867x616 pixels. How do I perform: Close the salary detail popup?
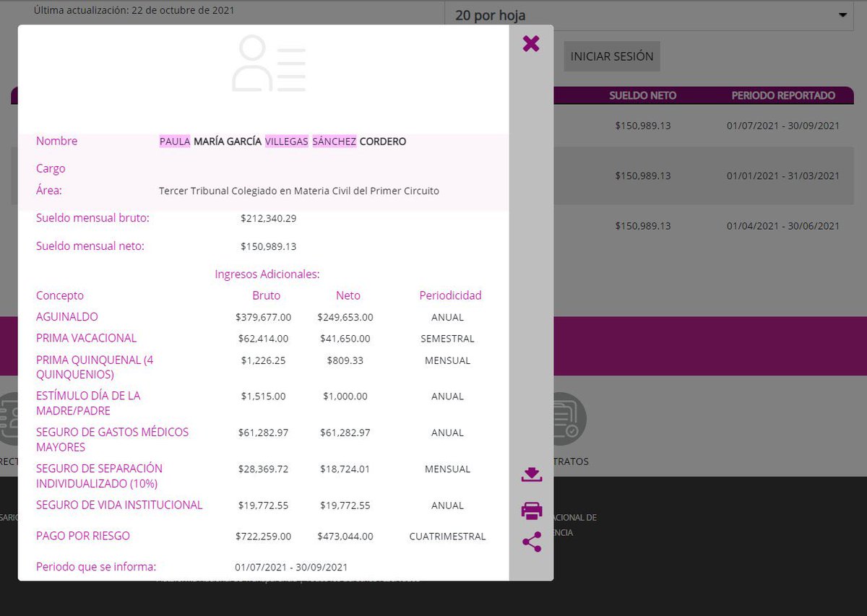tap(531, 43)
